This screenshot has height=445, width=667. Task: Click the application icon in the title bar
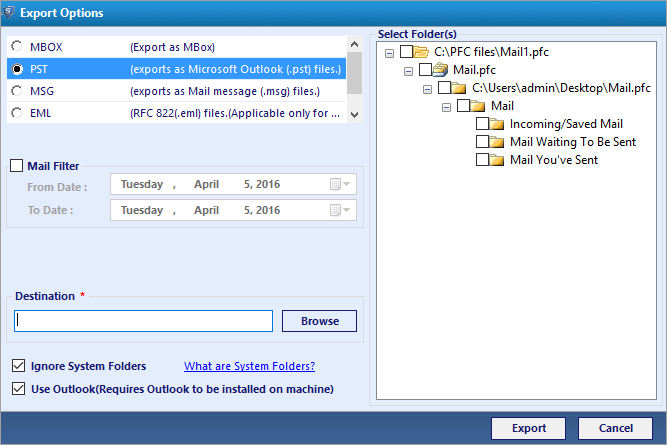[8, 12]
